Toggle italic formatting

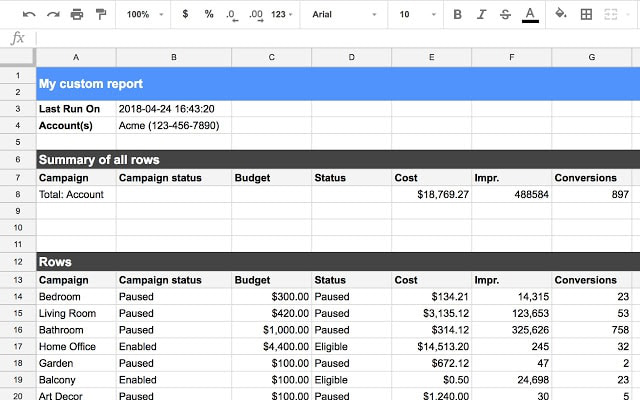pos(481,15)
